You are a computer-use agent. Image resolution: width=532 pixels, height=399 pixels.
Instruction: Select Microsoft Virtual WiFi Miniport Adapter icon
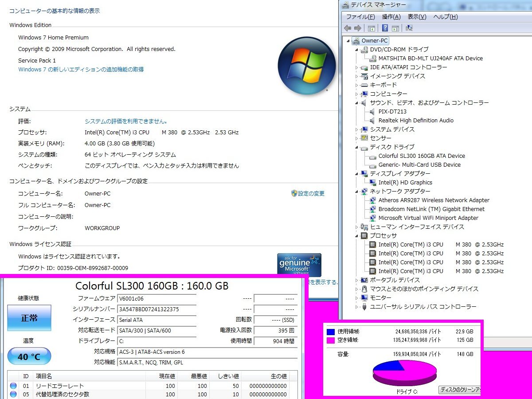tap(373, 218)
